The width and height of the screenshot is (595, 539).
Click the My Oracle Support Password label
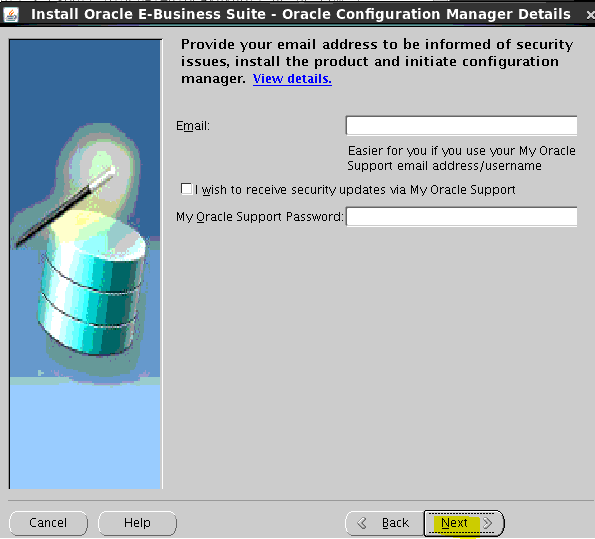tap(260, 217)
